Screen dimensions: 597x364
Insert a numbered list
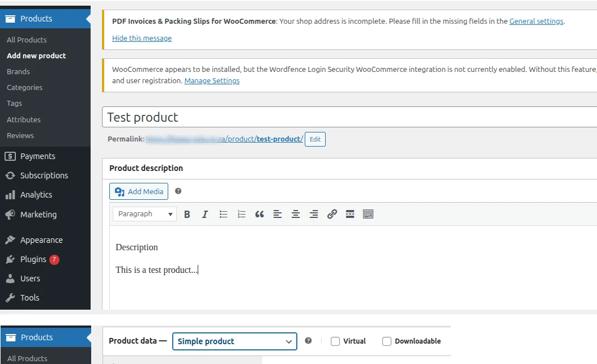(x=241, y=214)
